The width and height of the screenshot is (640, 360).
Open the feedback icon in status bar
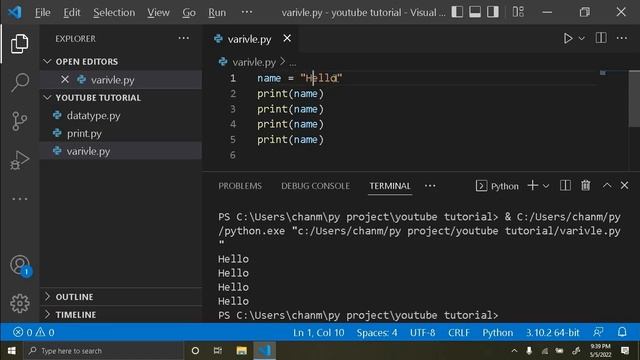pos(598,332)
